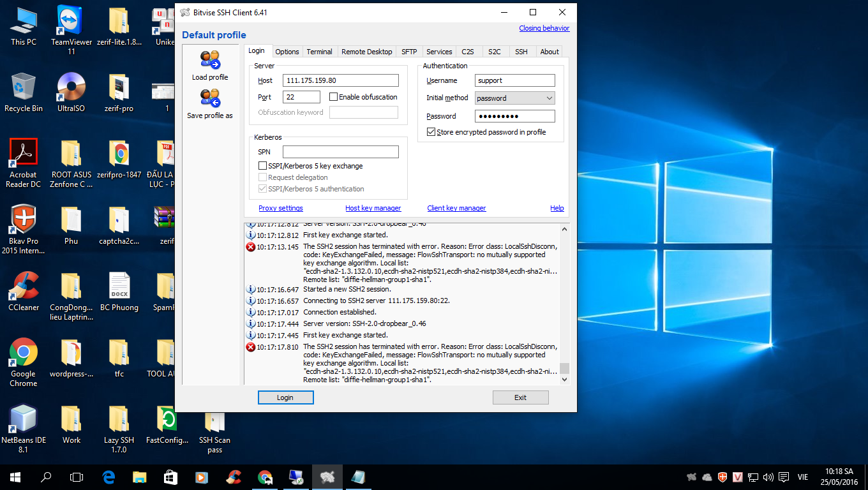The width and height of the screenshot is (868, 490).
Task: Open the Acrobat Reader DC desktop icon
Action: click(24, 153)
